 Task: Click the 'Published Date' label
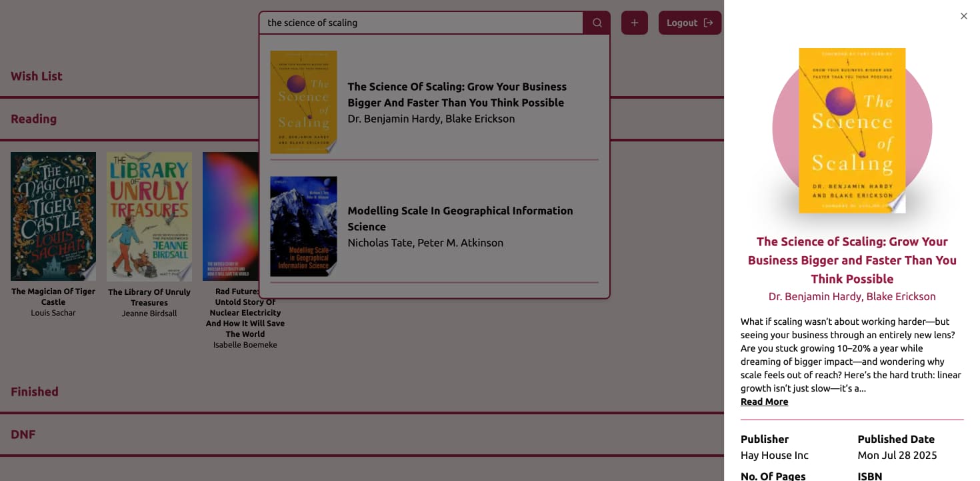click(x=896, y=439)
